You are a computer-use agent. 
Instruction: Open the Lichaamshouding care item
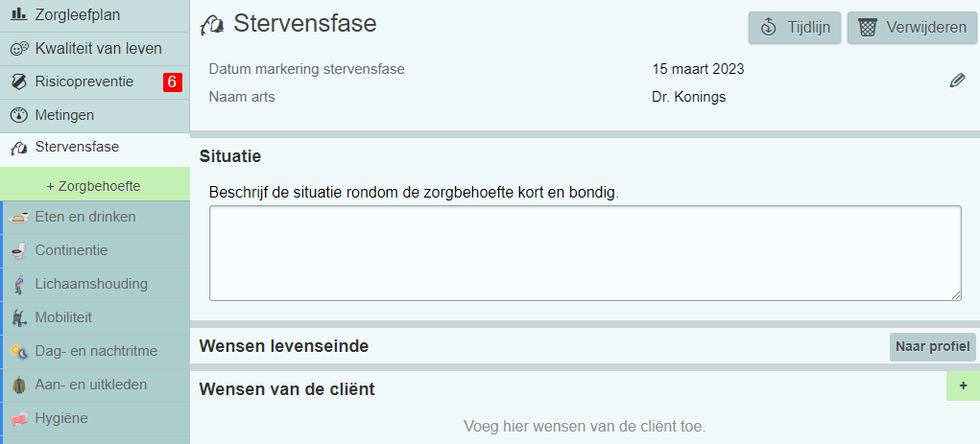91,284
